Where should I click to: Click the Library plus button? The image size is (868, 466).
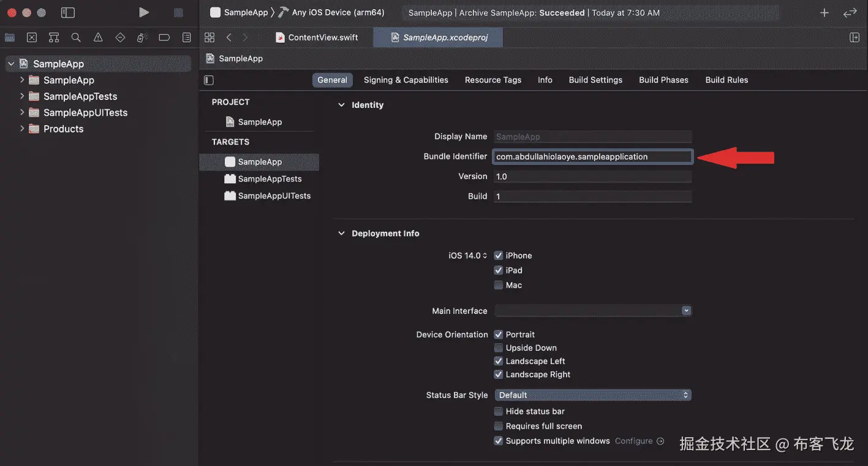(825, 12)
